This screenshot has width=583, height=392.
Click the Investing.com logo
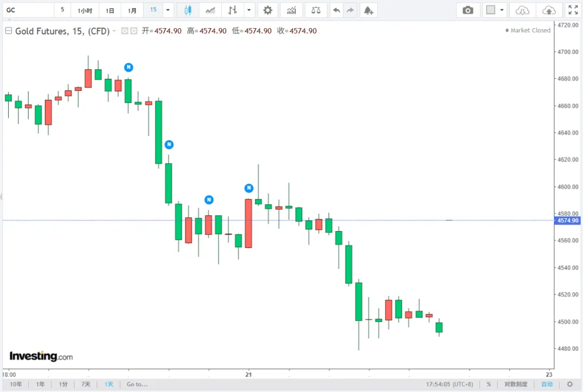[41, 356]
